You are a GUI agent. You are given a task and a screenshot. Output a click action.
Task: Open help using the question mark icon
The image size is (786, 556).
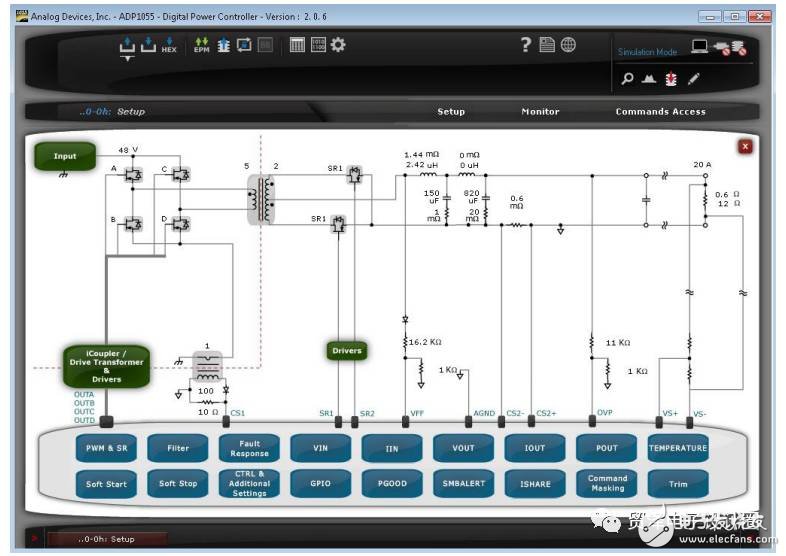click(526, 45)
